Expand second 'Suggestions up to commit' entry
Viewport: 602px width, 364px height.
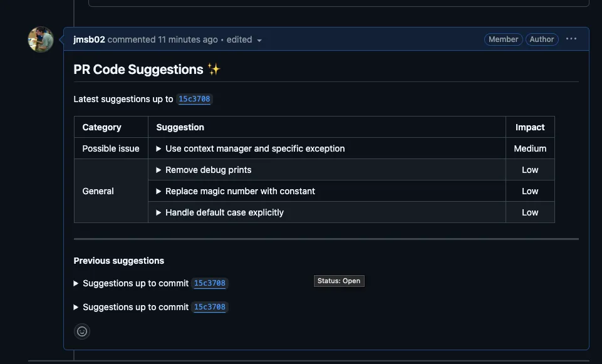point(130,307)
